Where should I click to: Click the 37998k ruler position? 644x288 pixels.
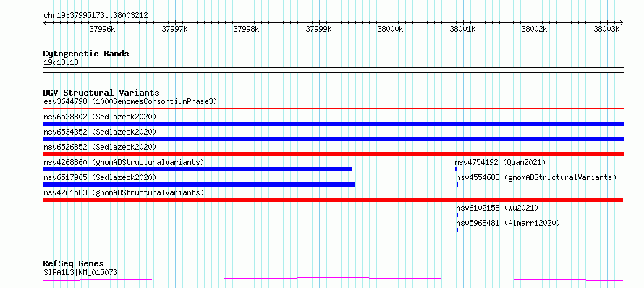tap(247, 29)
